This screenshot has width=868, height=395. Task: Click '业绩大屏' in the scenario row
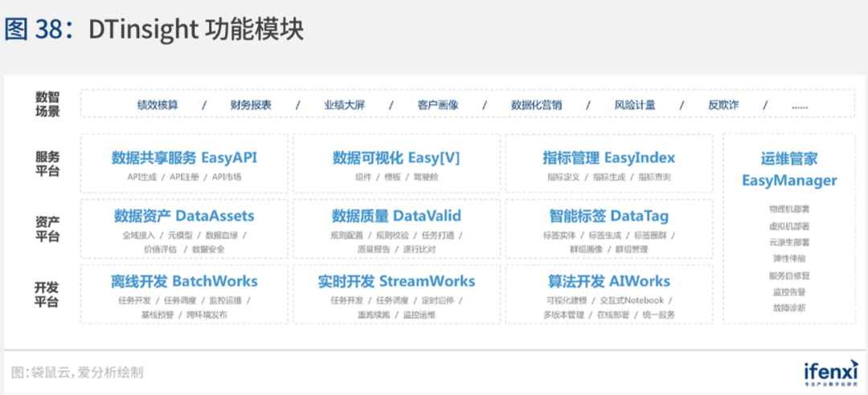coord(344,104)
